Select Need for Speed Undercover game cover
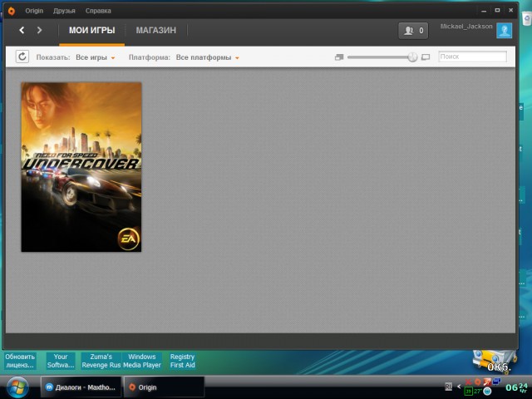The width and height of the screenshot is (532, 399). coord(81,166)
